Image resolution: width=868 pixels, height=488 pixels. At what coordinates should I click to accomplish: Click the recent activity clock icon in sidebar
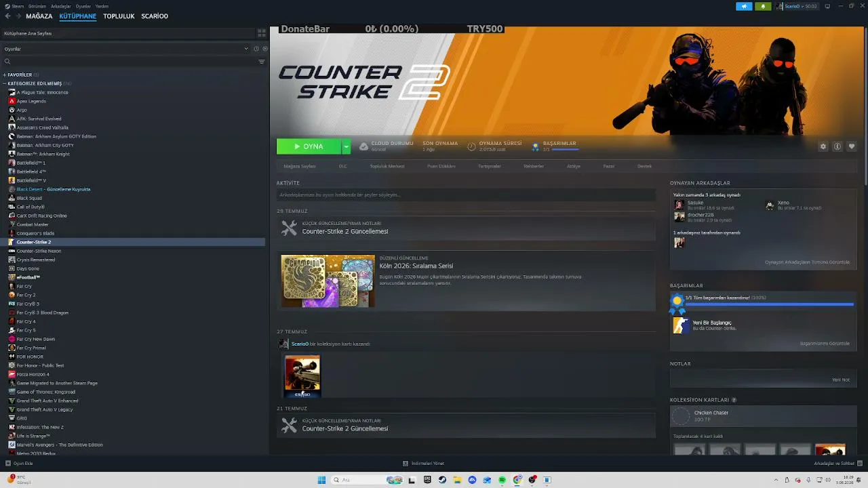click(256, 49)
